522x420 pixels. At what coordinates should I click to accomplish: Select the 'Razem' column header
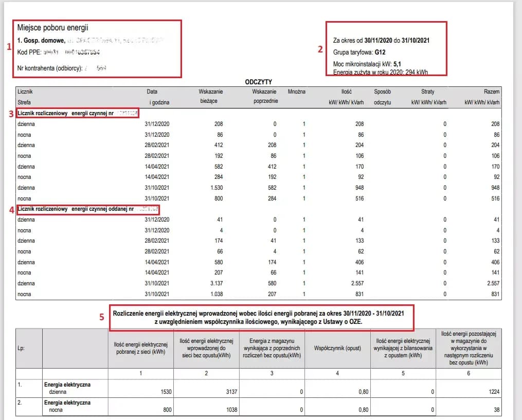point(491,92)
